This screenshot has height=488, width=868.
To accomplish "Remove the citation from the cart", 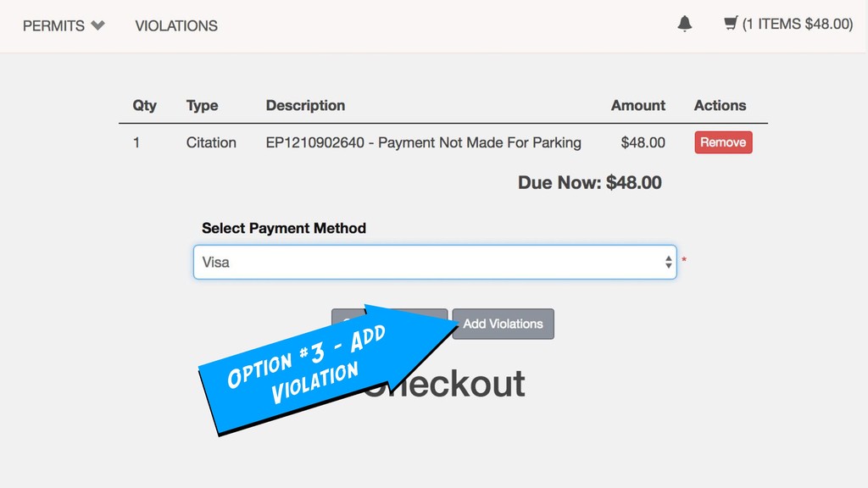I will [723, 142].
